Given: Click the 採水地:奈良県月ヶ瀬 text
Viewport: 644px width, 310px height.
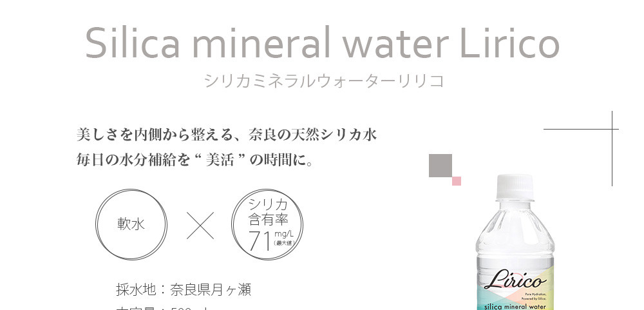Looking at the screenshot, I should [184, 289].
